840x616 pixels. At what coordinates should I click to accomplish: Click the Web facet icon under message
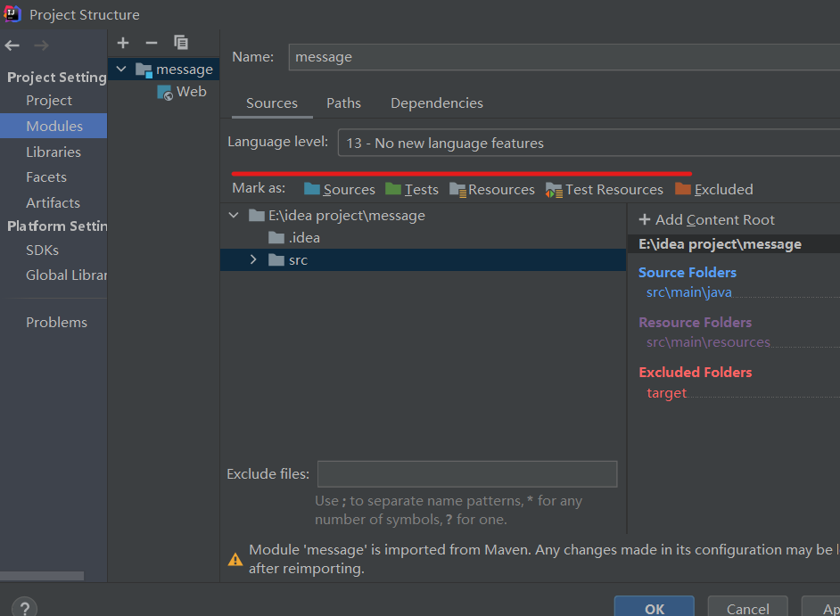tap(166, 92)
